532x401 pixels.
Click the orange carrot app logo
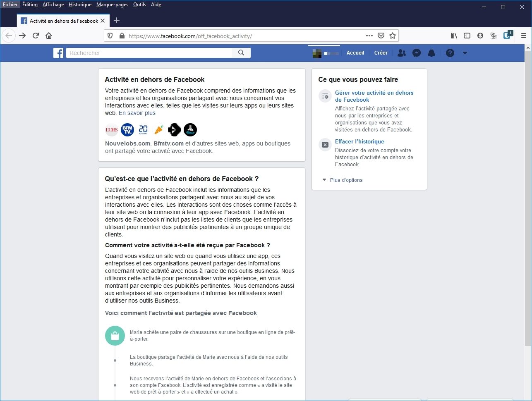click(159, 130)
